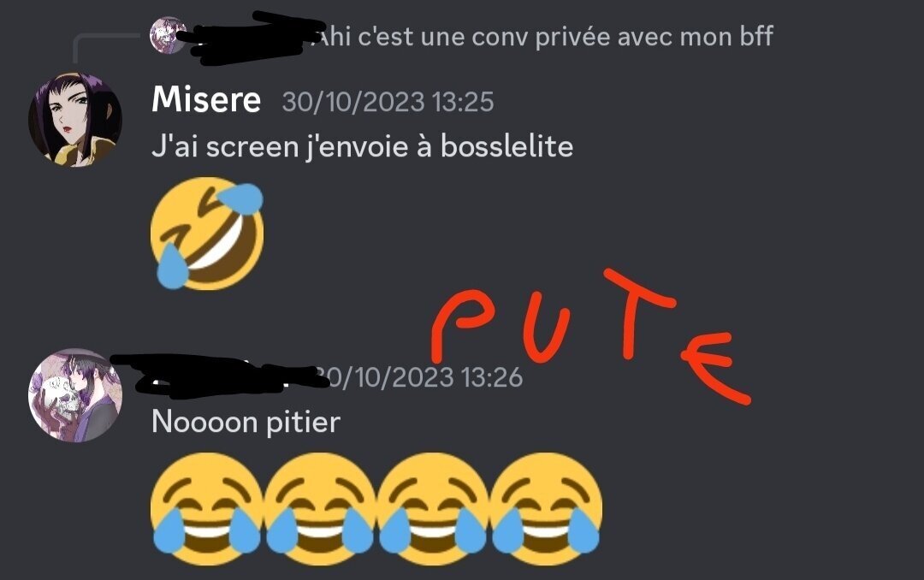The image size is (924, 580).
Task: Click Misere's anime profile avatar
Action: pos(74,120)
